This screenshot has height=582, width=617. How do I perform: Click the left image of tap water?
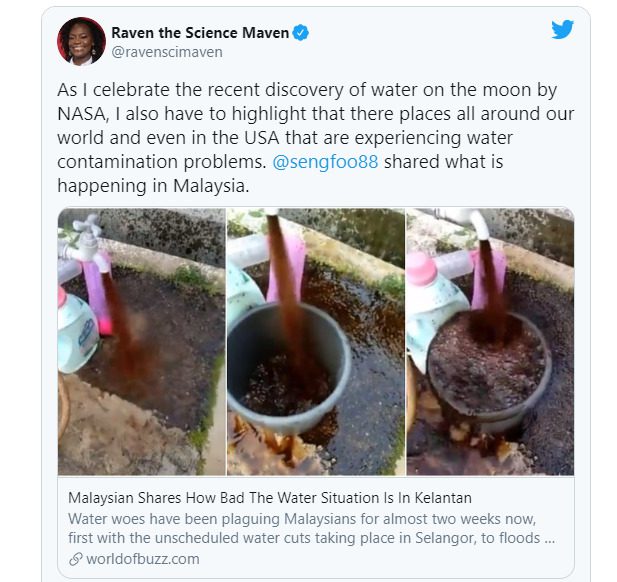coord(142,342)
